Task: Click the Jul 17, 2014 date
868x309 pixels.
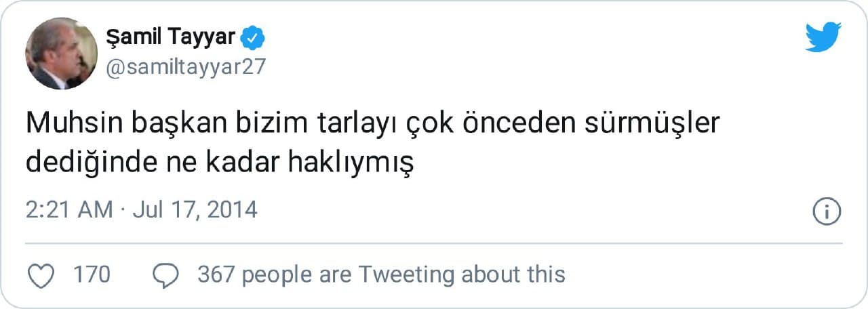Action: click(195, 209)
